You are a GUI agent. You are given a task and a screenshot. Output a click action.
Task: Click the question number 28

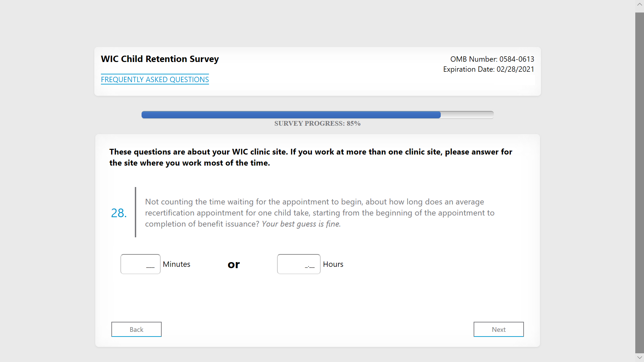click(119, 213)
